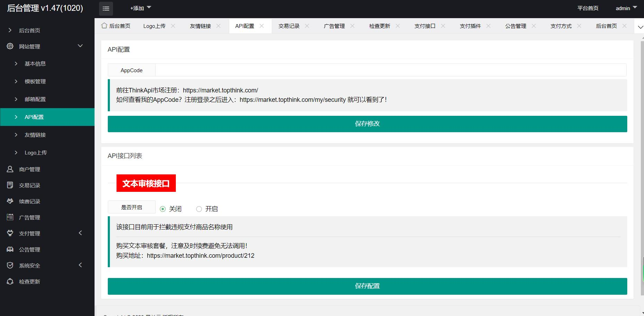
Task: Click the 公告管理 book icon
Action: pyautogui.click(x=10, y=249)
